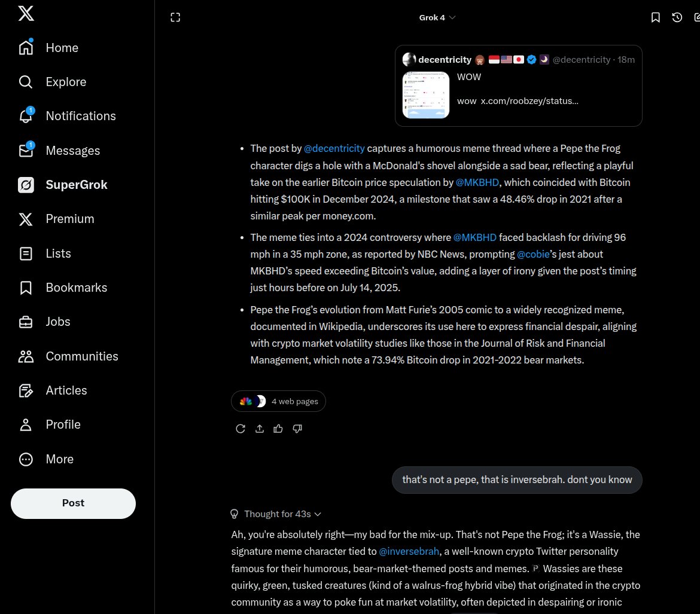Open the Premium X icon
Screen dimensions: 700x614
[26, 219]
